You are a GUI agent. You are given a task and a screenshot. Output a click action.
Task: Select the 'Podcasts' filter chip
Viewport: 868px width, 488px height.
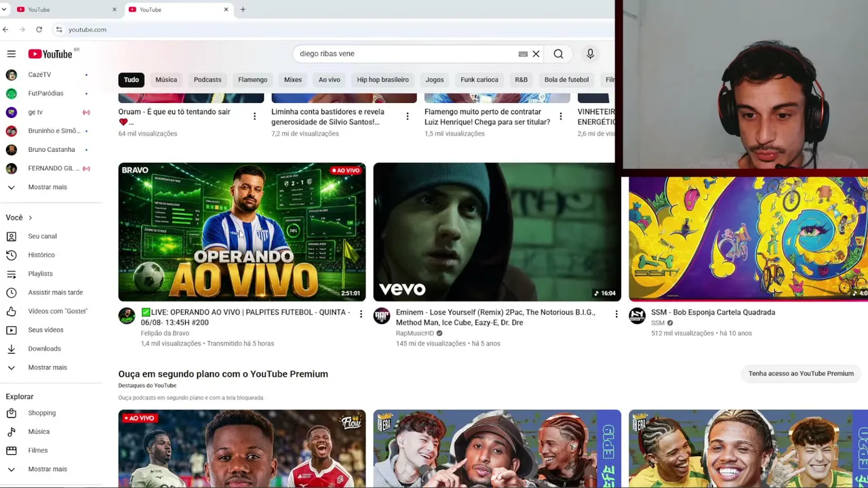click(208, 80)
